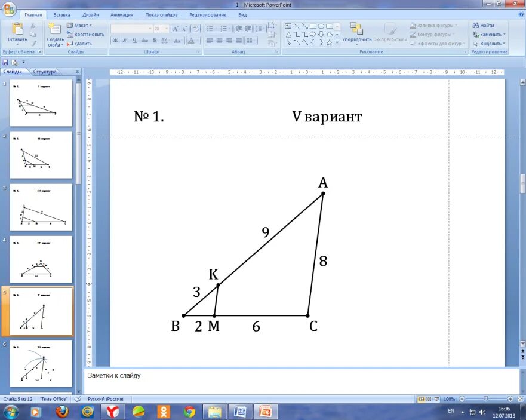This screenshot has width=526, height=420.
Task: Click the zoom slider handle
Action: click(x=486, y=399)
